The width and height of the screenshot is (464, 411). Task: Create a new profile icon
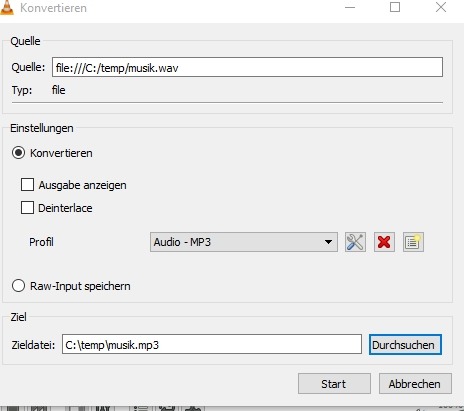413,242
